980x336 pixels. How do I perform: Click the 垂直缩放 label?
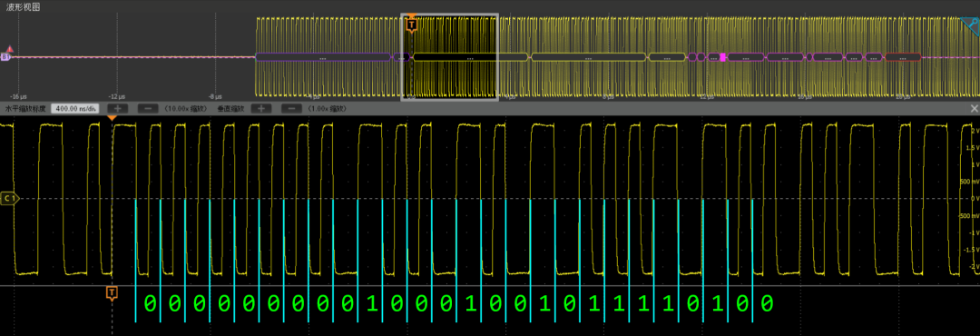(231, 108)
